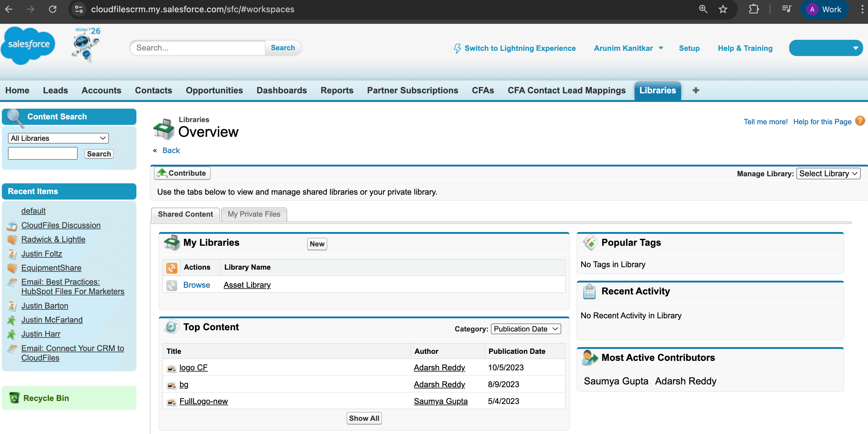Viewport: 868px width, 434px height.
Task: Click the globe icon beside Top Content
Action: pyautogui.click(x=172, y=327)
